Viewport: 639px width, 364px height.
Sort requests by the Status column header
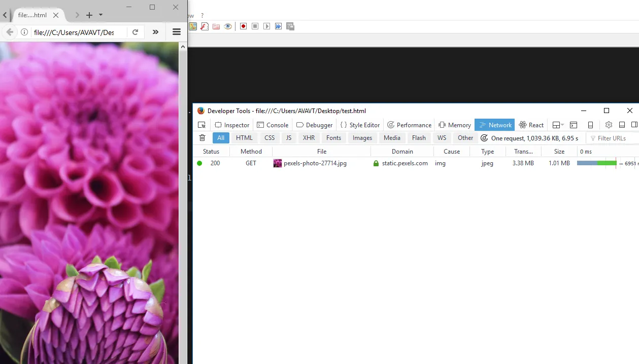coord(211,151)
